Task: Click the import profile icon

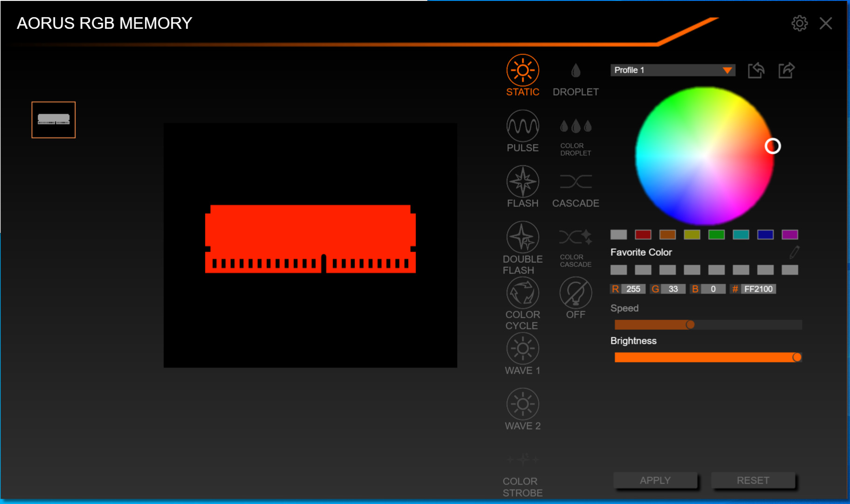Action: [x=756, y=70]
